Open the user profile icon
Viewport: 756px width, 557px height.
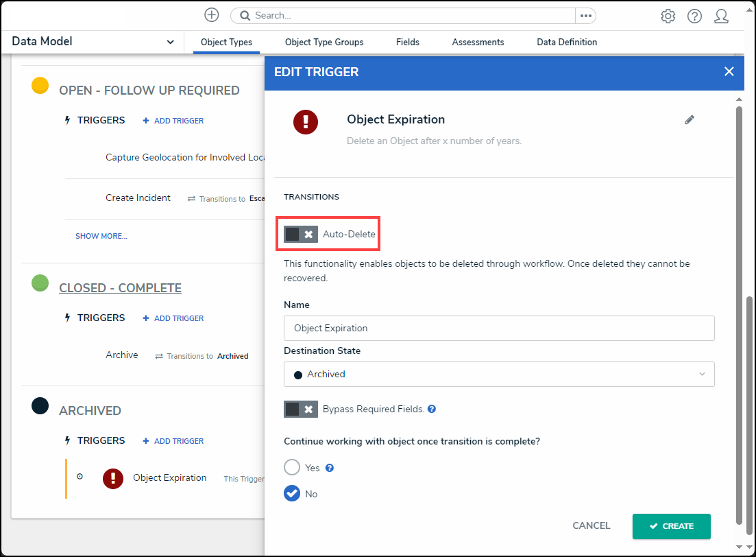coord(721,16)
